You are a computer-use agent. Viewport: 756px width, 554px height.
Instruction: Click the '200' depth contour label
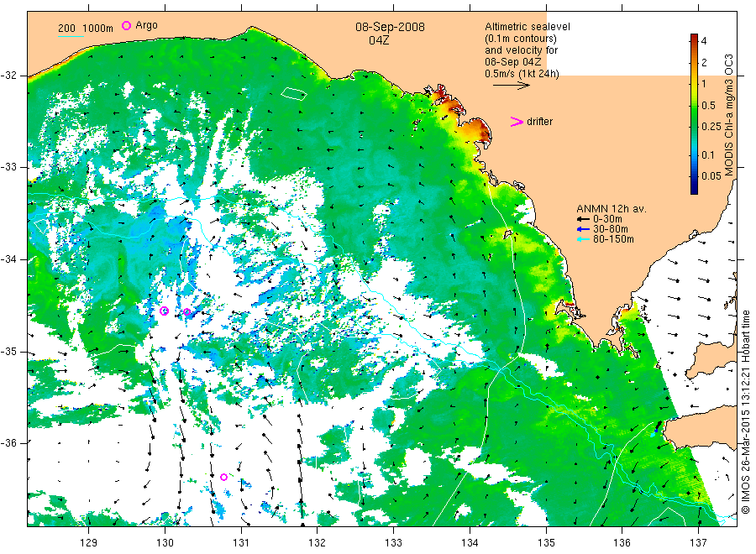[66, 29]
